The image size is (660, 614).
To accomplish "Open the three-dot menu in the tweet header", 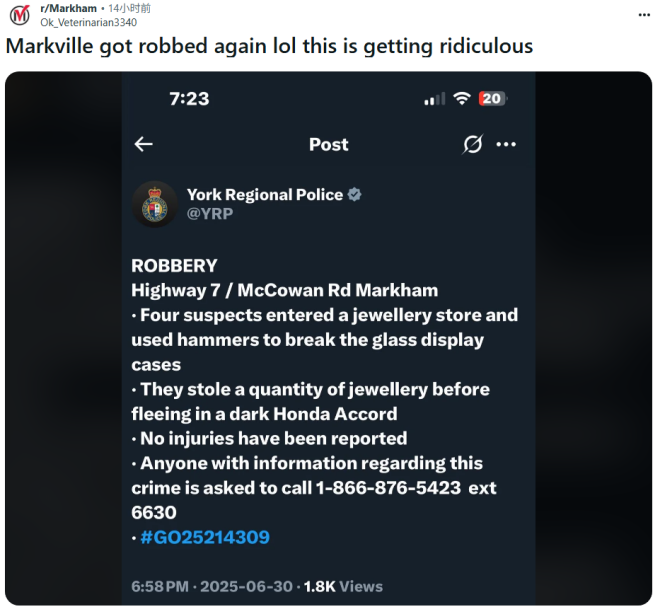I will tap(506, 144).
